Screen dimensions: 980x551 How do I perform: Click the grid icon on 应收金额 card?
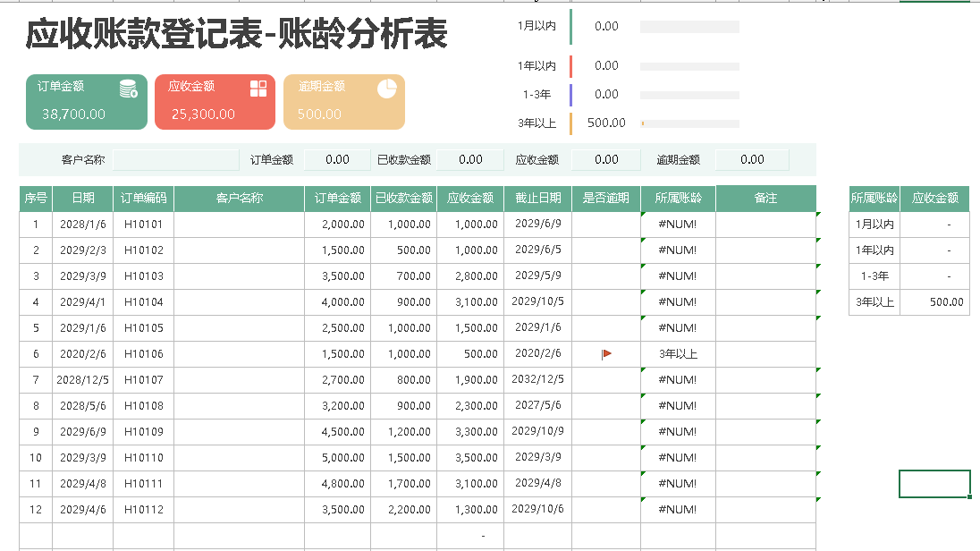[x=258, y=88]
